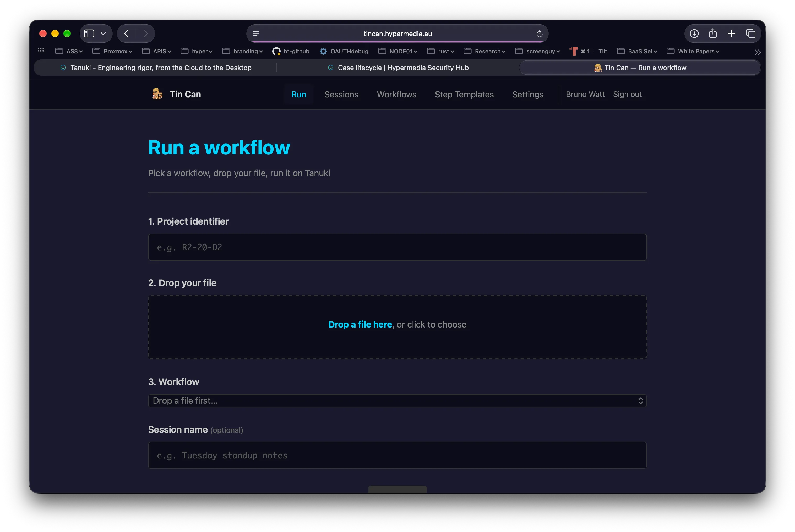
Task: Expand the APIS bookmarks folder
Action: (x=156, y=51)
